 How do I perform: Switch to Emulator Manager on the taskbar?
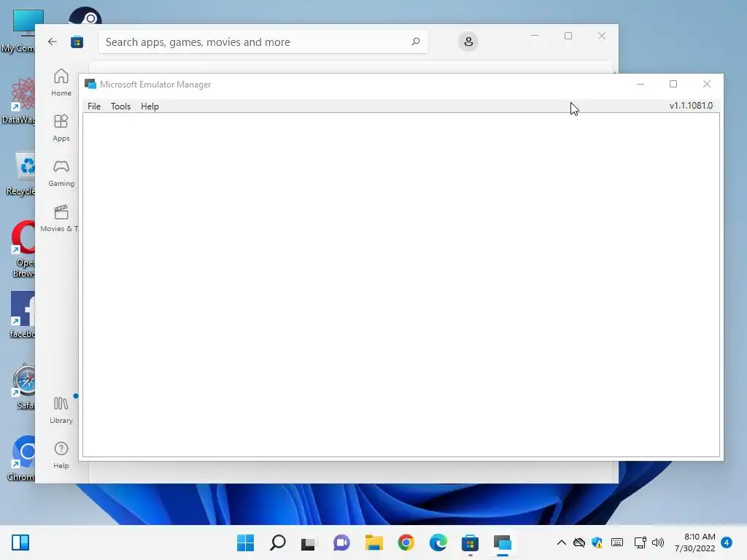[x=503, y=542]
